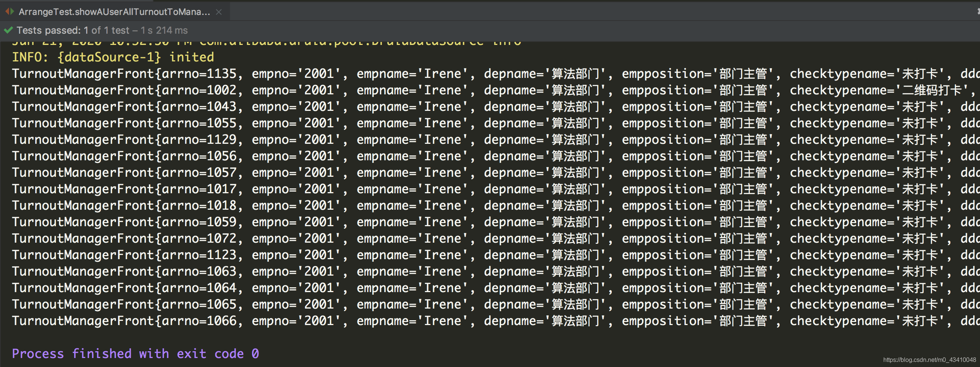Image resolution: width=980 pixels, height=367 pixels.
Task: Click 'Process finished with exit code 0' message
Action: [136, 354]
